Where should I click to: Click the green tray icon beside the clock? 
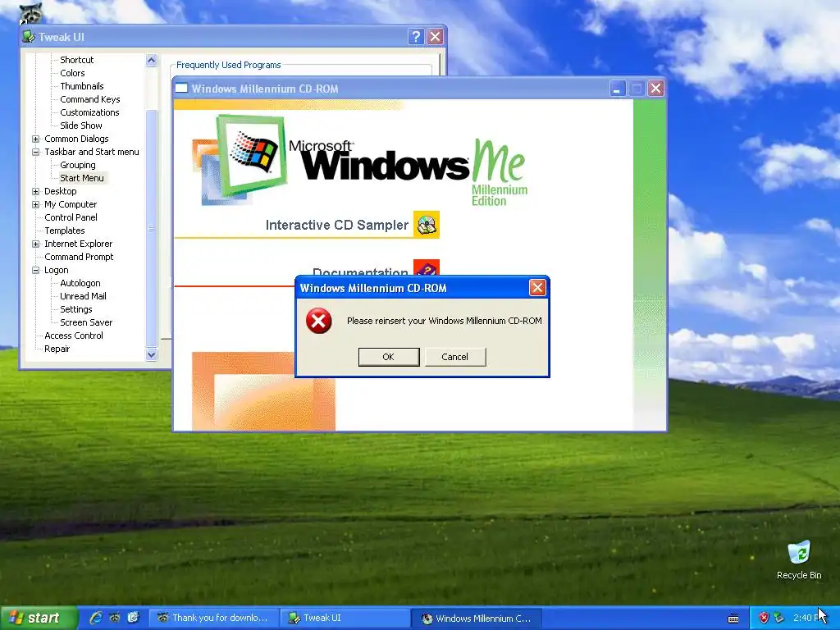[779, 619]
